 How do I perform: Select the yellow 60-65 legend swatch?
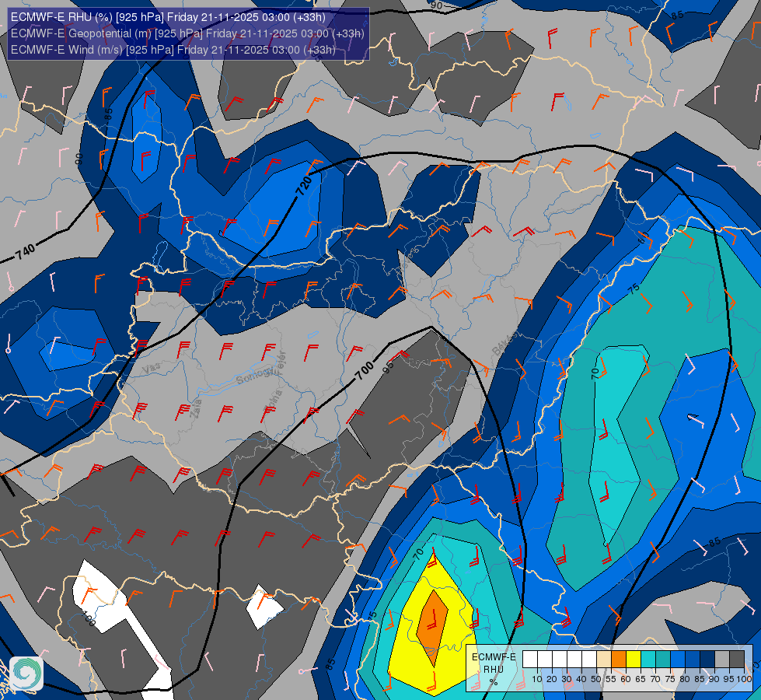coord(634,660)
